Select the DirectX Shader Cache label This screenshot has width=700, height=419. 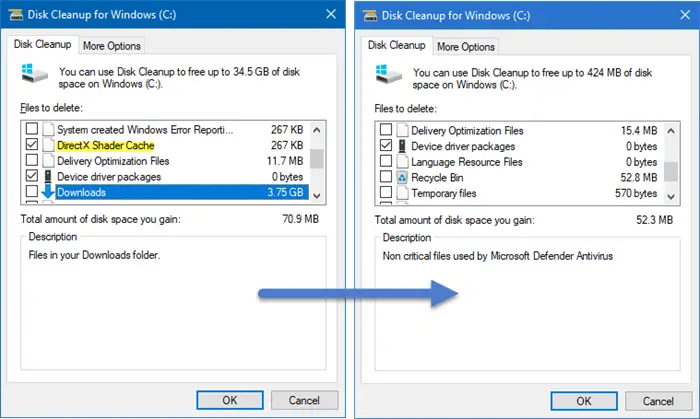point(105,145)
